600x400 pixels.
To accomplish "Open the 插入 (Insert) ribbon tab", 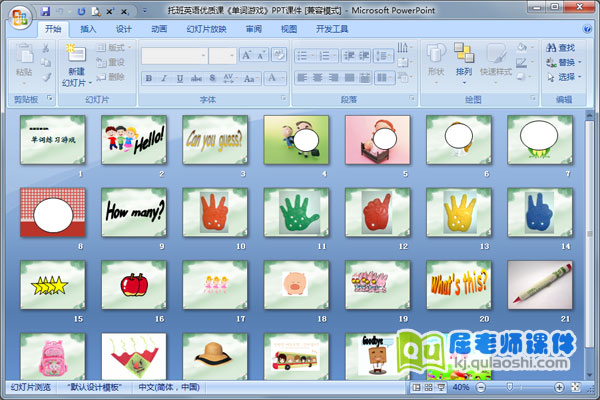I will pyautogui.click(x=88, y=30).
